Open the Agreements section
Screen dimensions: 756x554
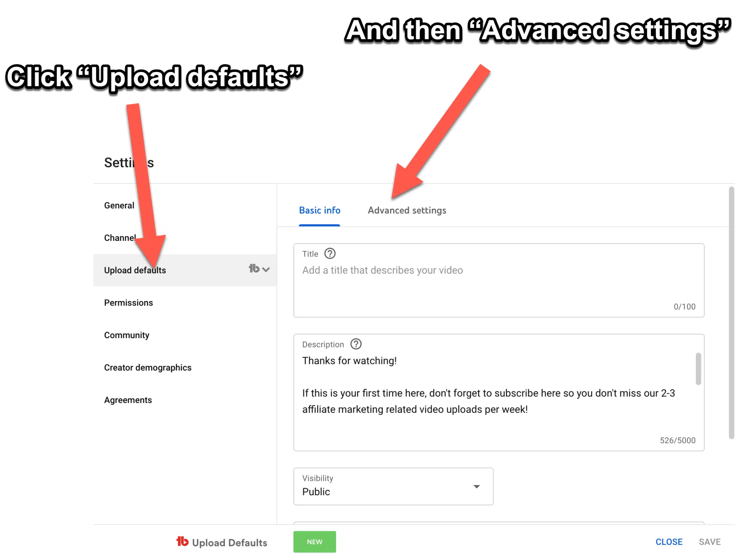[x=128, y=400]
